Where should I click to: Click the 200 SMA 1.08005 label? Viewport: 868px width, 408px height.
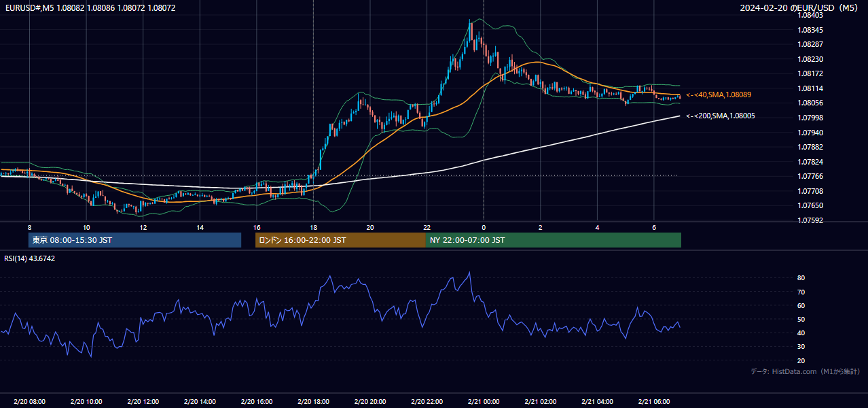click(721, 116)
